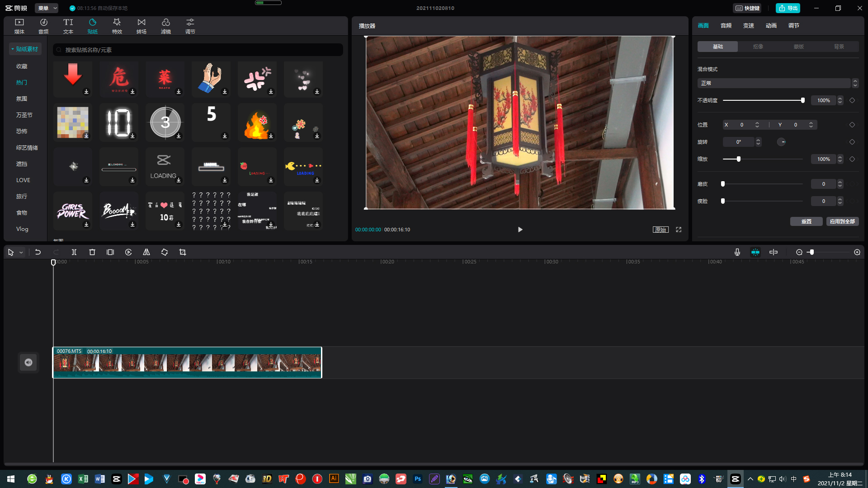868x488 pixels.
Task: Select the LOVE sticker category
Action: (24, 180)
